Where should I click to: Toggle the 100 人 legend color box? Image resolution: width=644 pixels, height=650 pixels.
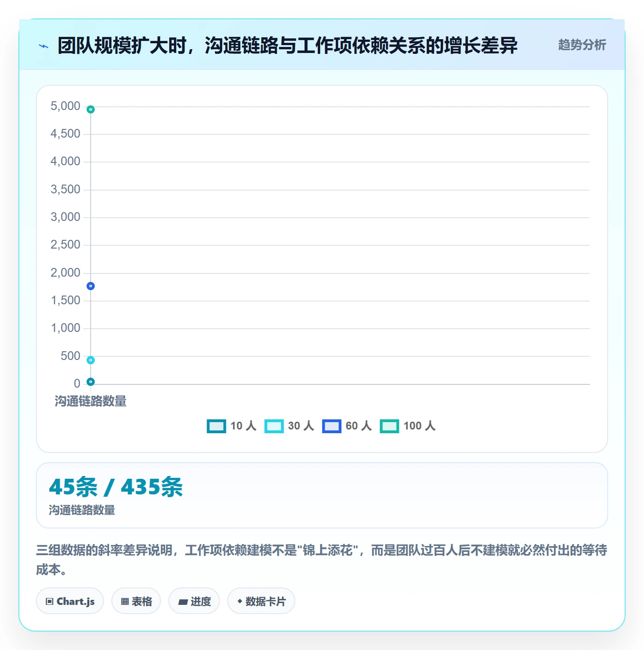tap(389, 426)
